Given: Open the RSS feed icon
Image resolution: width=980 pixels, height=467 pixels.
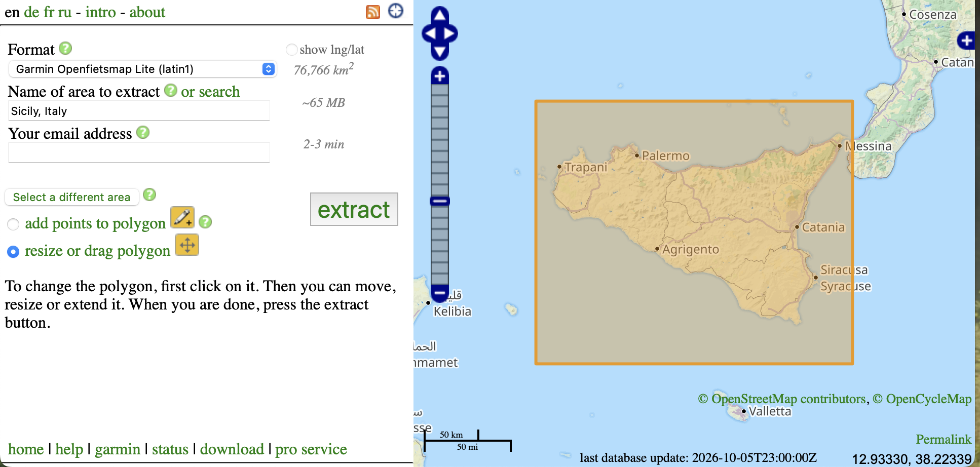Looking at the screenshot, I should pyautogui.click(x=373, y=12).
